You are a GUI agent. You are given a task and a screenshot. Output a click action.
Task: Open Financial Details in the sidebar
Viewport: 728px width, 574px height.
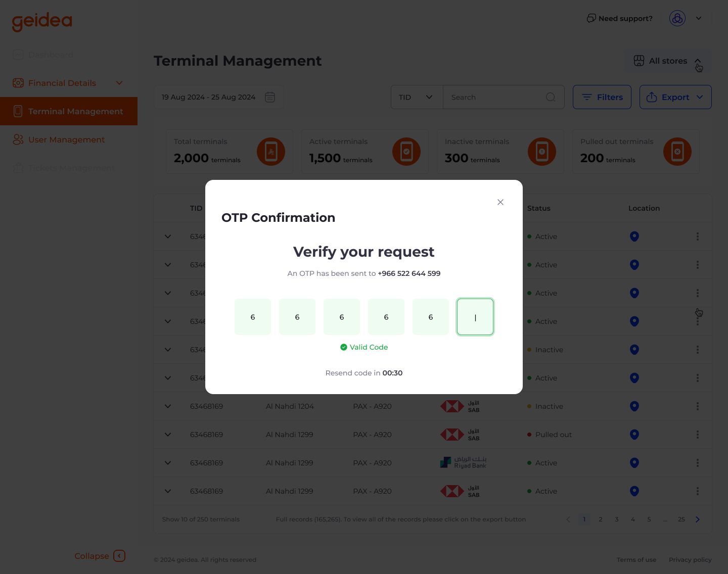coord(62,83)
